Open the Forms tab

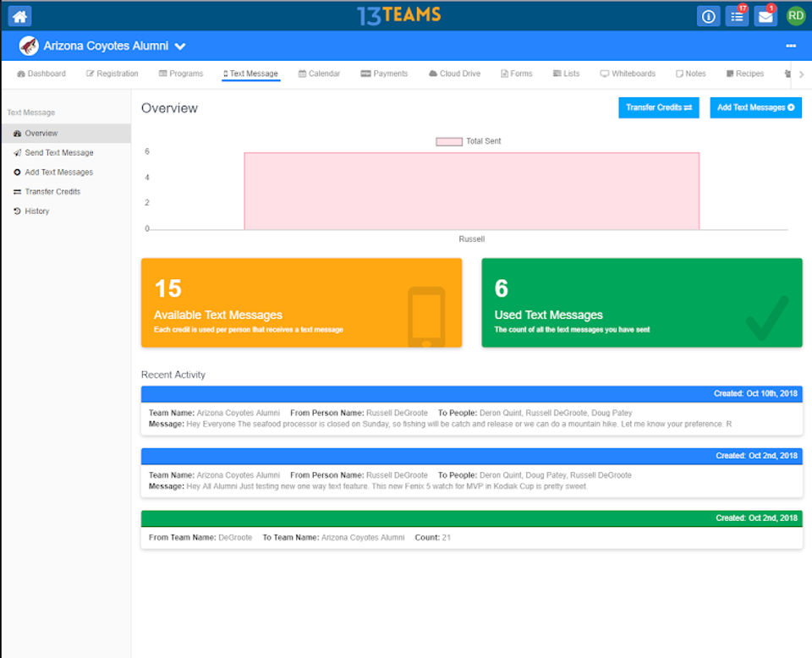tap(516, 74)
